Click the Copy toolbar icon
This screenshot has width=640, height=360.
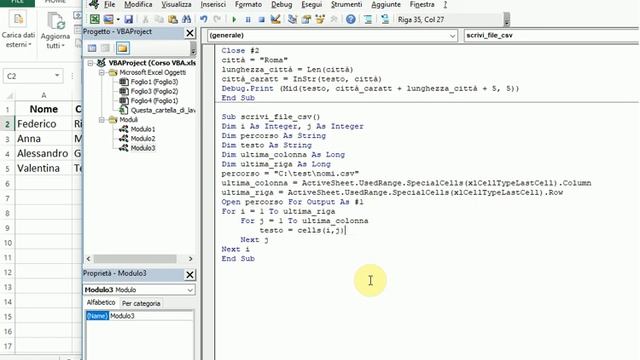click(x=159, y=19)
